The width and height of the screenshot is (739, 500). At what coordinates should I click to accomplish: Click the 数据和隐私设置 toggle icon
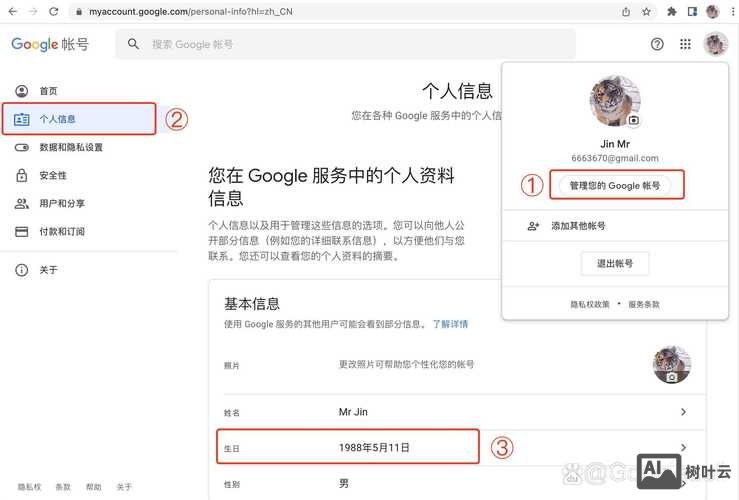tap(22, 148)
